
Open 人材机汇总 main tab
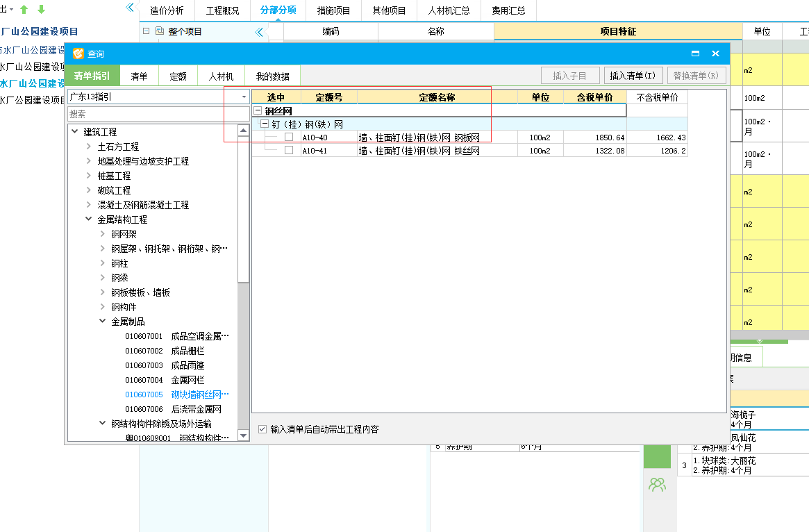click(449, 10)
